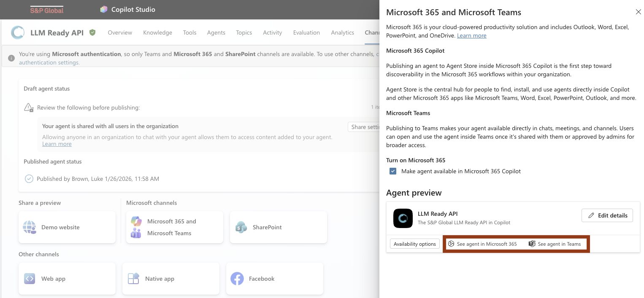The height and width of the screenshot is (298, 644).
Task: Open the Agents tab
Action: coord(216,32)
